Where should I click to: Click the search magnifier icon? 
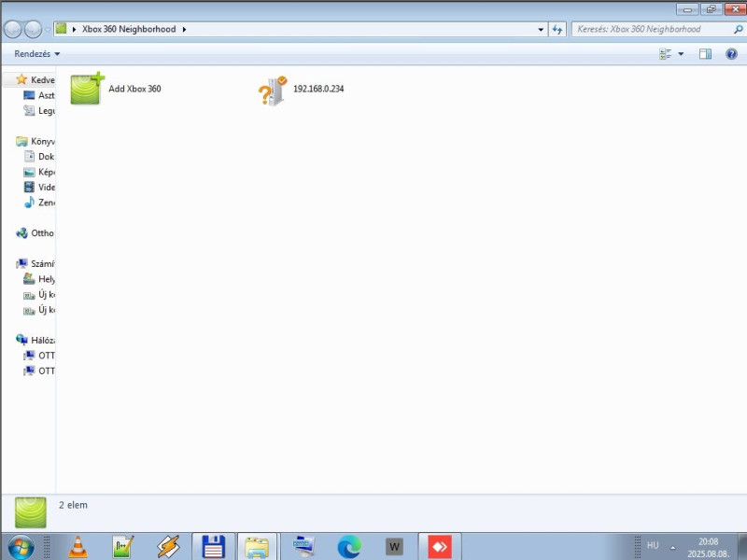pyautogui.click(x=738, y=29)
